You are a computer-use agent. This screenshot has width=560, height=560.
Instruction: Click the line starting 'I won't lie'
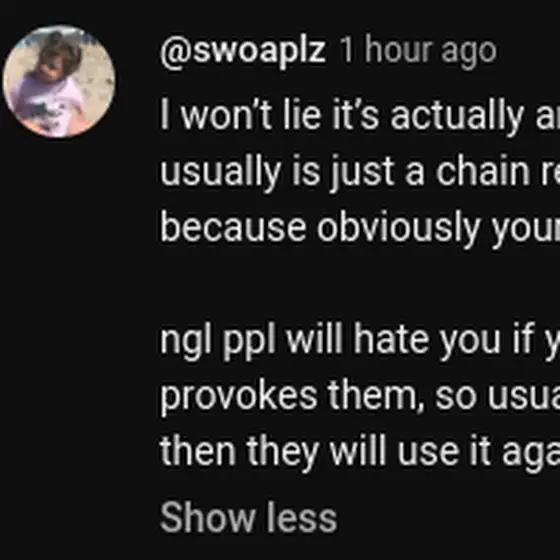point(360,115)
